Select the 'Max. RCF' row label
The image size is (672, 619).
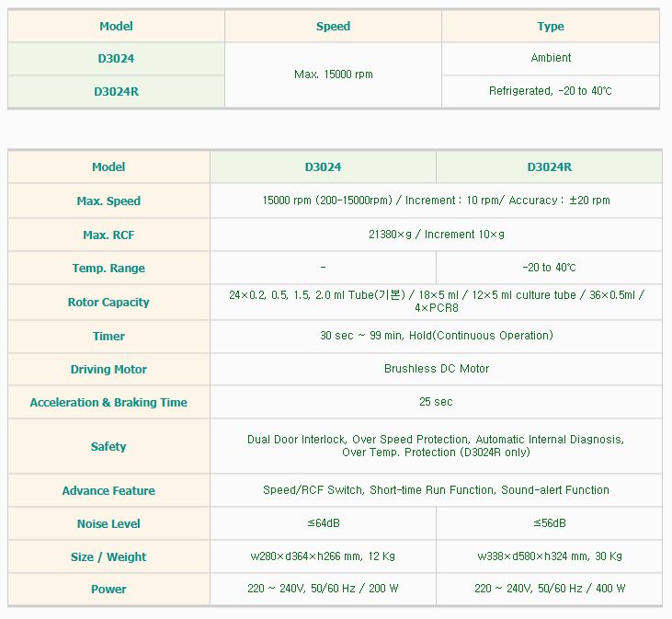pos(108,235)
